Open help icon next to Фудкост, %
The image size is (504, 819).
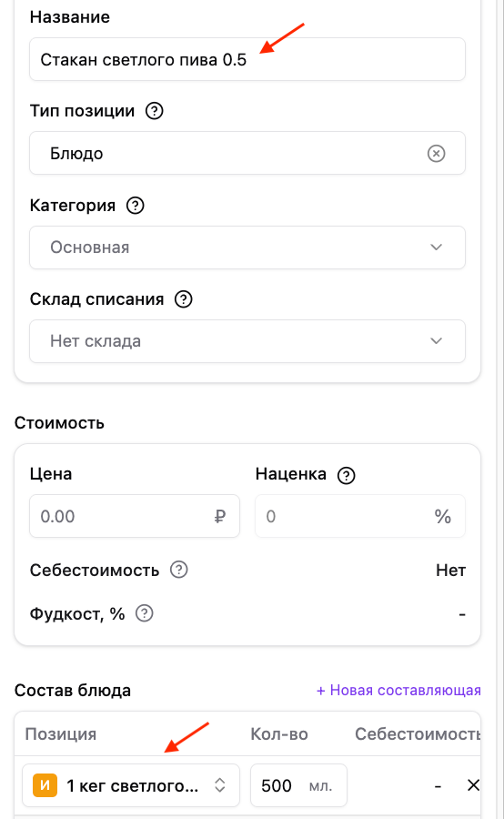144,613
